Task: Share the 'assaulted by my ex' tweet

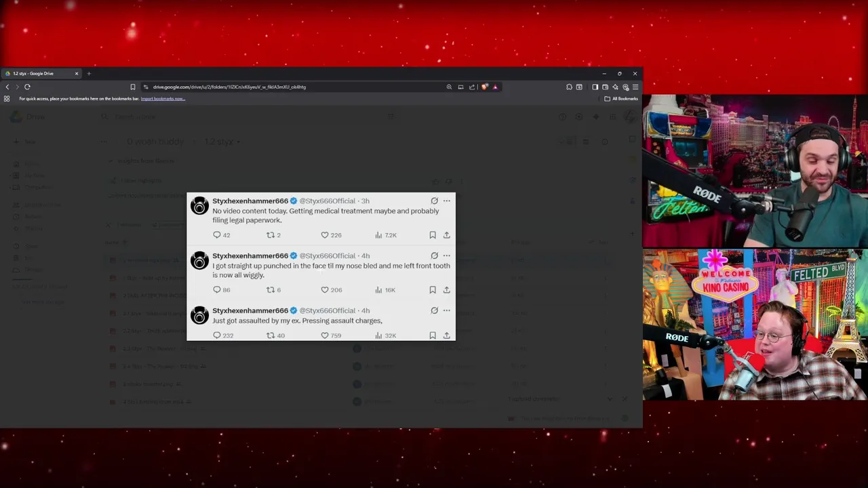Action: 447,335
